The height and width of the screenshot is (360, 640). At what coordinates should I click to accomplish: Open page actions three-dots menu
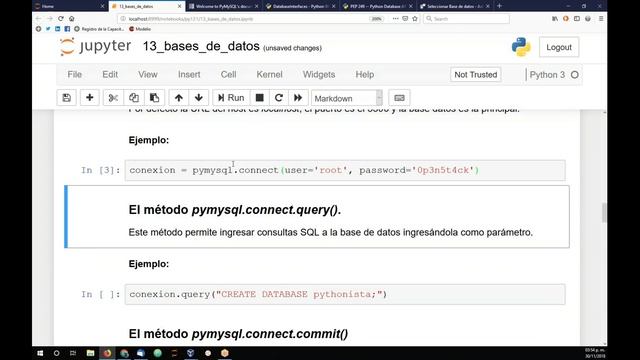pos(395,18)
